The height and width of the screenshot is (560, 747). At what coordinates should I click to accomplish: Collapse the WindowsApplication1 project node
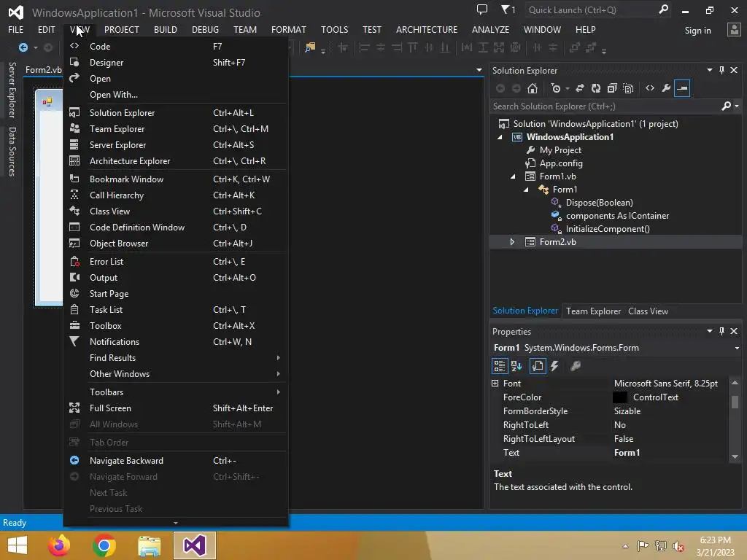point(500,137)
